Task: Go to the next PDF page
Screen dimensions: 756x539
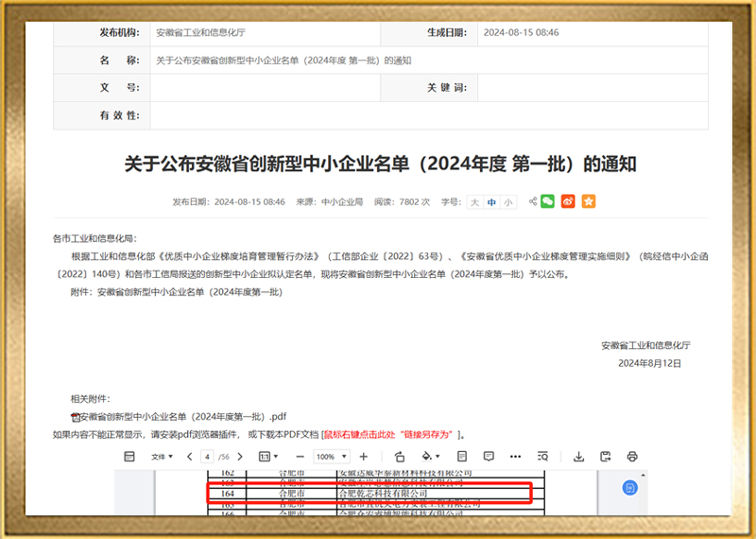Action: click(x=238, y=457)
